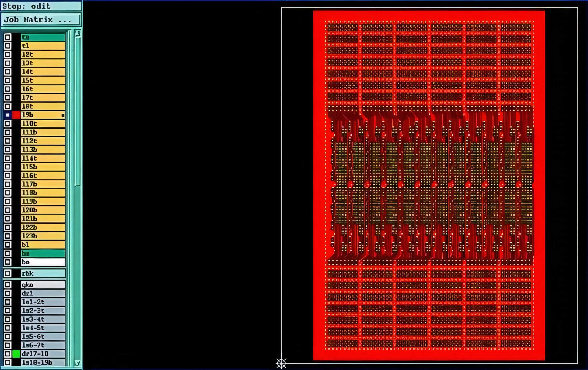Click the layer list vertical scrollbar thumb

tap(77, 112)
